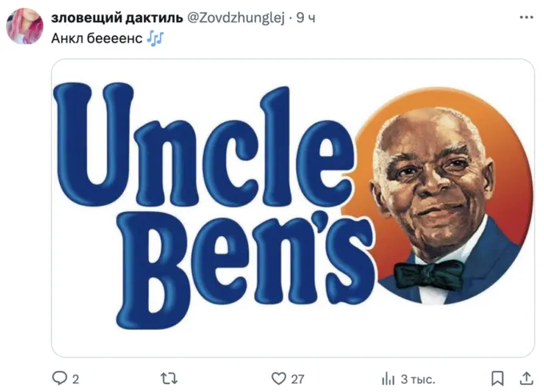The image size is (544, 392).
Task: Click the green bow tie in the image
Action: pos(428,276)
